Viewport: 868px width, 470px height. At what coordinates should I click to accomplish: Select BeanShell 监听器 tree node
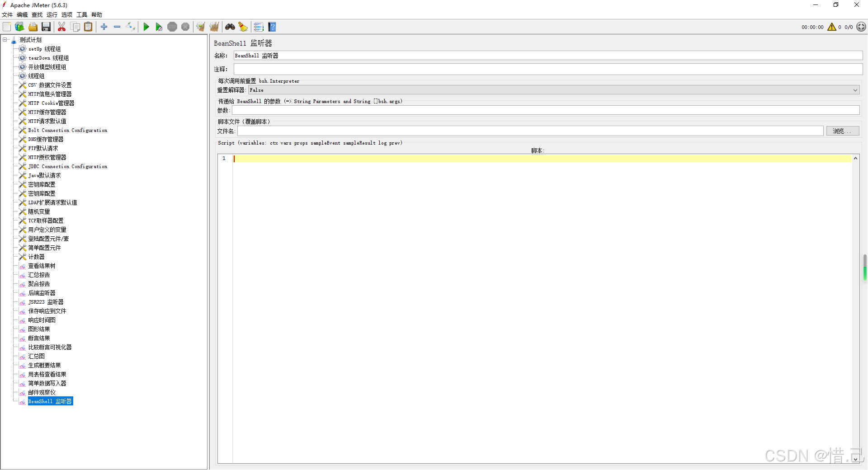click(x=50, y=401)
